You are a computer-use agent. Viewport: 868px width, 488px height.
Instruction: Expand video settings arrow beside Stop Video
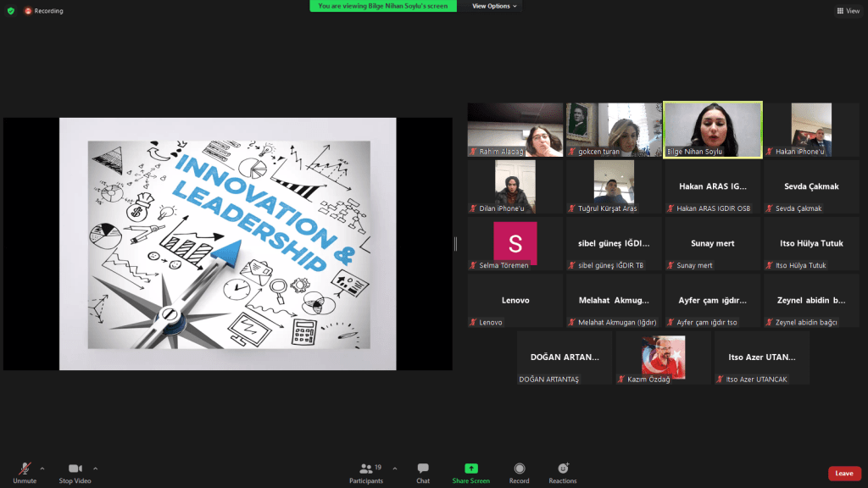pyautogui.click(x=95, y=468)
